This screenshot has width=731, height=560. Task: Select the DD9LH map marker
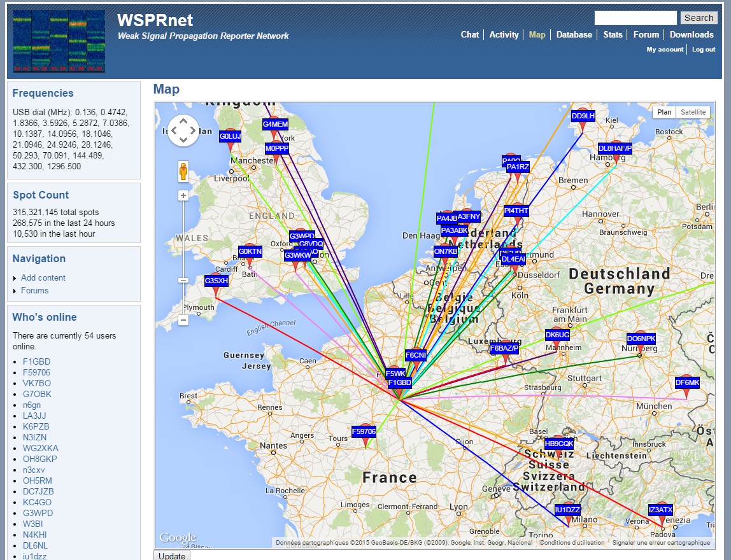click(583, 116)
